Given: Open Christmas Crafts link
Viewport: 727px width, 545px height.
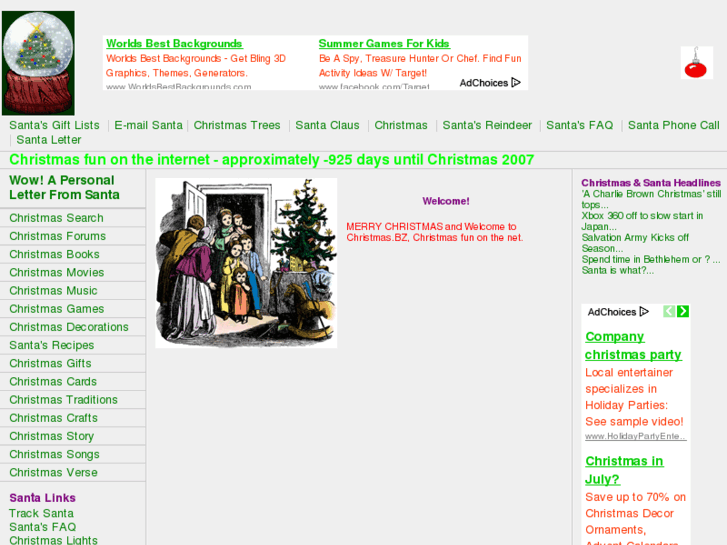Looking at the screenshot, I should (53, 418).
